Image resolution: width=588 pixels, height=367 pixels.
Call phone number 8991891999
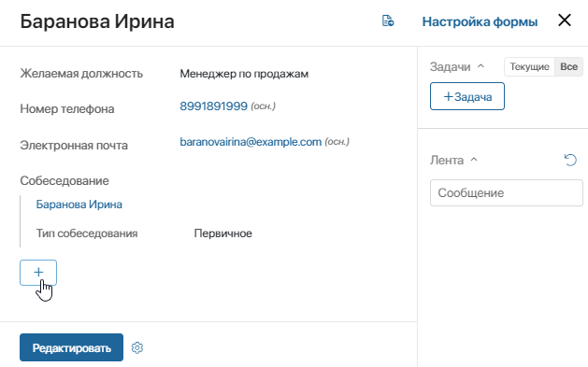(x=213, y=106)
